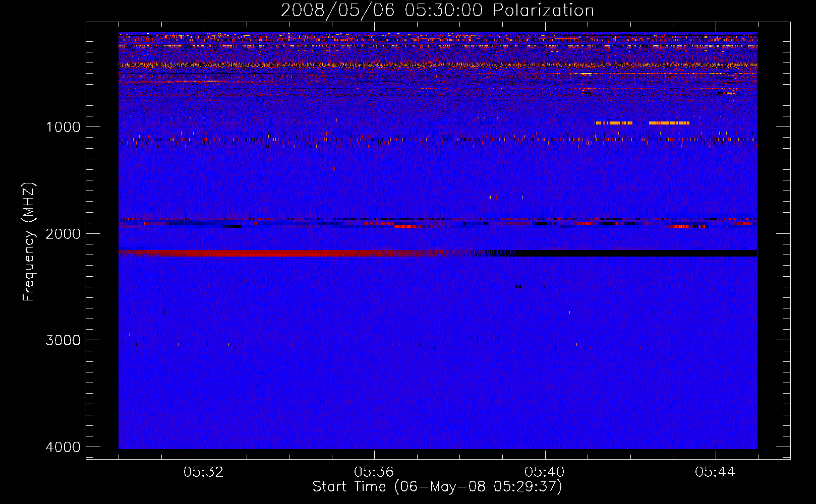Click the 05:40 time tick label
Image resolution: width=816 pixels, height=504 pixels.
[x=545, y=472]
